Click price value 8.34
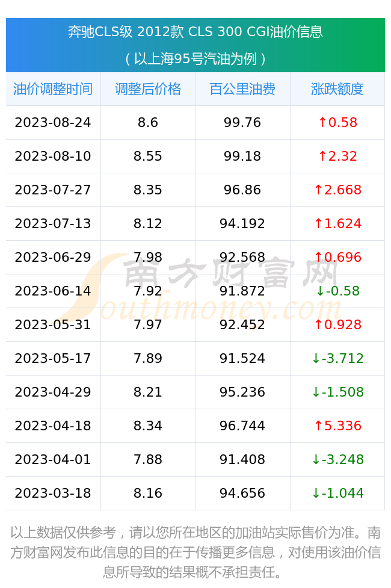 148,426
